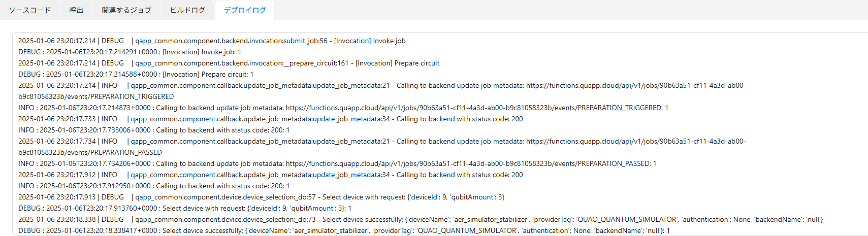Click the log line ending 'PREPARATION_TRIGGERED: 1'
The image size is (868, 236).
(x=343, y=108)
